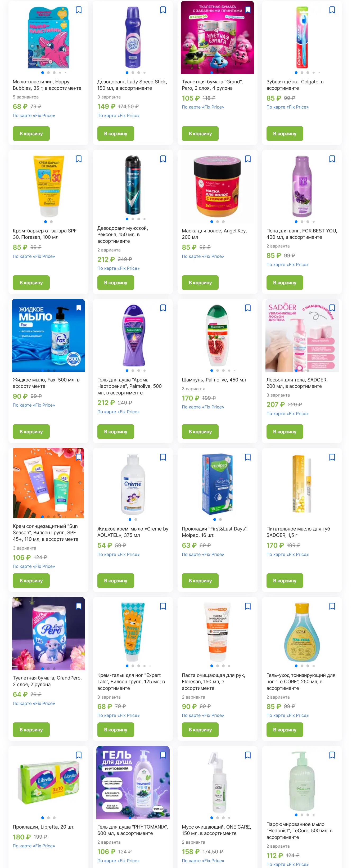Toggle favorite on Le CORE foot gel

(x=332, y=606)
